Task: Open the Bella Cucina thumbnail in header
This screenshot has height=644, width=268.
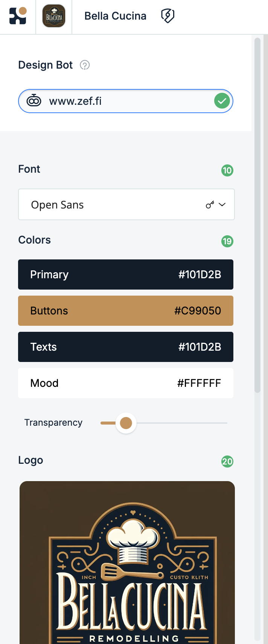Action: [54, 16]
